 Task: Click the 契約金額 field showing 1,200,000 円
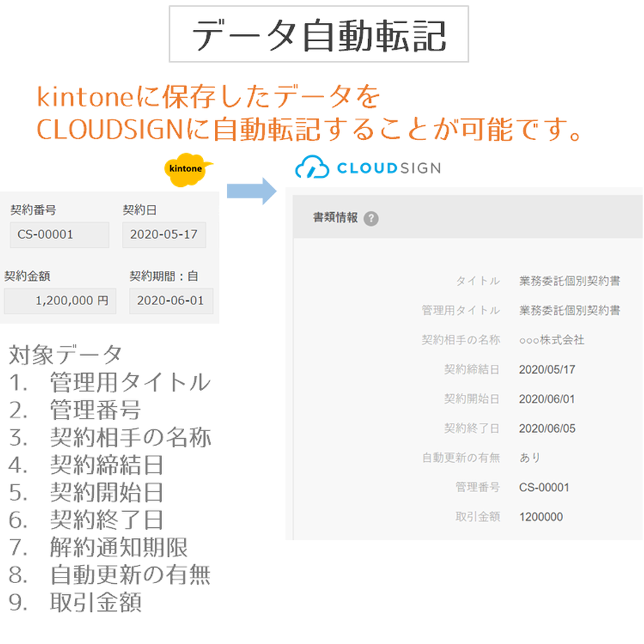click(60, 301)
